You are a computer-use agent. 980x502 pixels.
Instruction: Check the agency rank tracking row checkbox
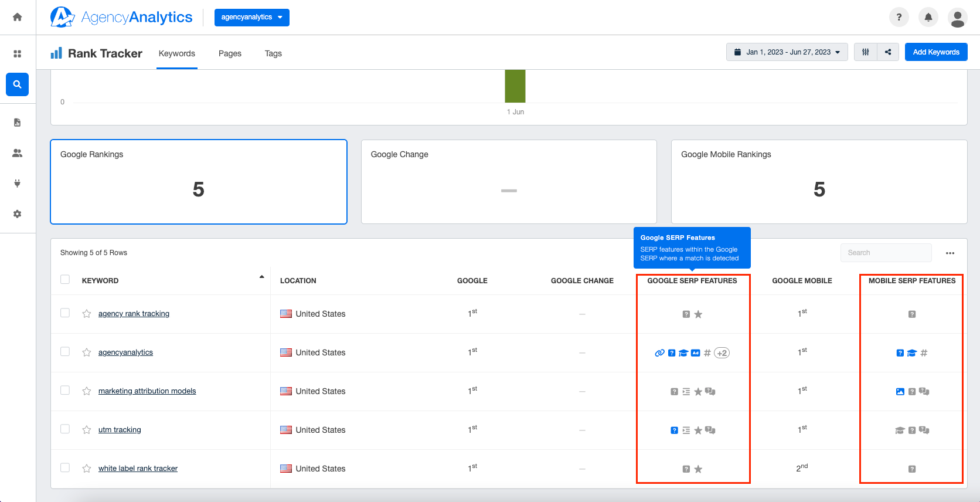pyautogui.click(x=65, y=313)
